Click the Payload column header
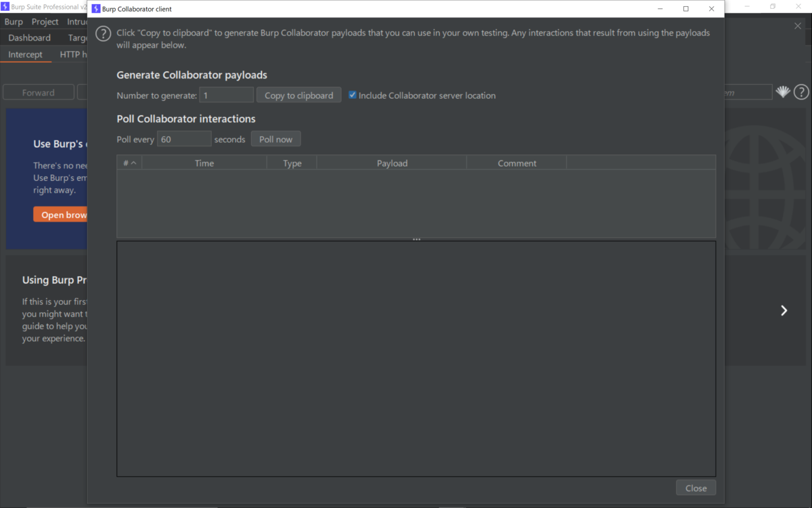Screen dimensions: 812x508 (x=392, y=163)
